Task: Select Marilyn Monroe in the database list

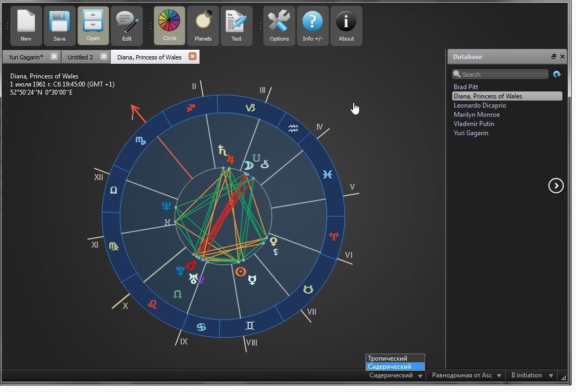Action: click(x=476, y=114)
